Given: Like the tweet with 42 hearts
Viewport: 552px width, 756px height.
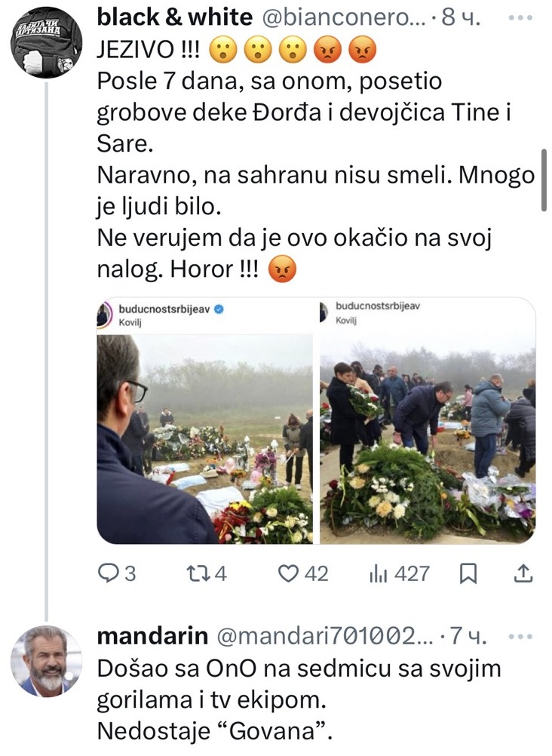Looking at the screenshot, I should [x=303, y=573].
